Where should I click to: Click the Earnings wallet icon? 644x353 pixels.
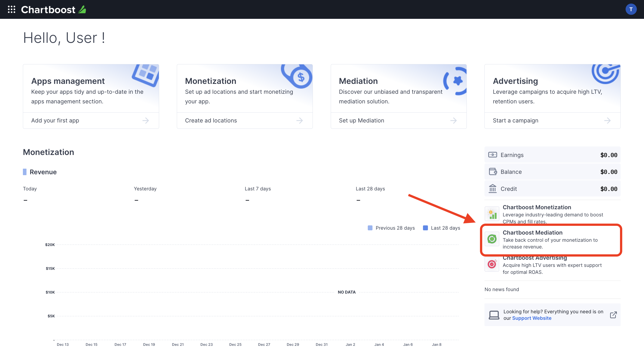492,154
